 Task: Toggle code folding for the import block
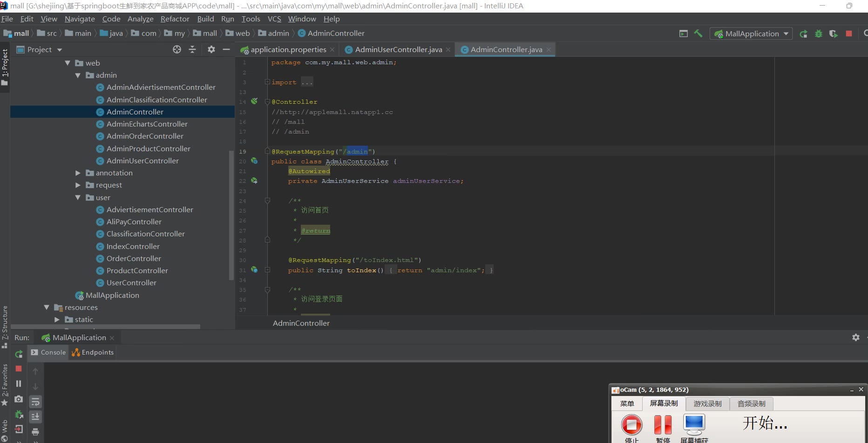[267, 82]
